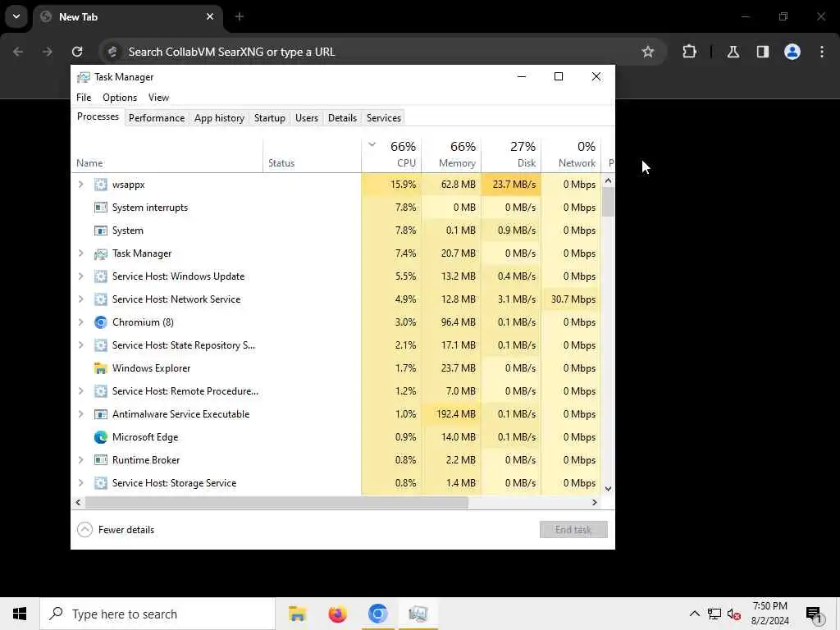
Task: Close the New Tab browser tab
Action: point(210,16)
